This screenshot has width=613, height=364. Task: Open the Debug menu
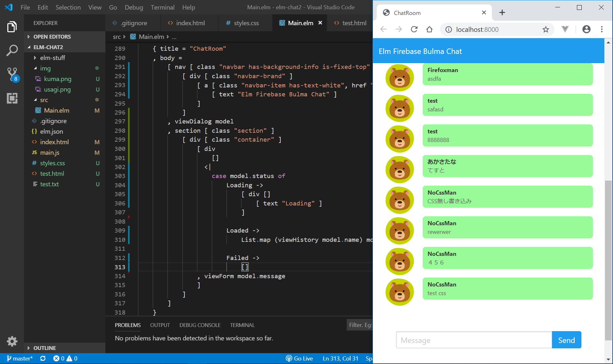coord(134,7)
